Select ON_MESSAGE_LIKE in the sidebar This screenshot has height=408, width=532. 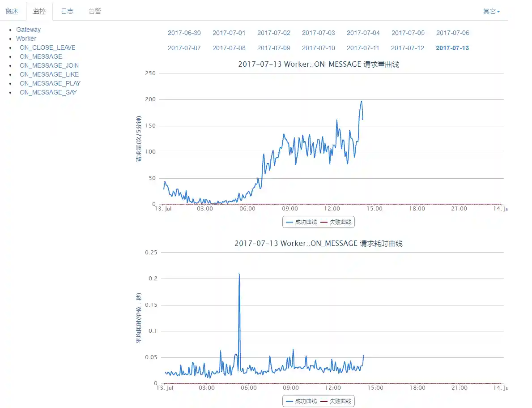click(x=49, y=74)
